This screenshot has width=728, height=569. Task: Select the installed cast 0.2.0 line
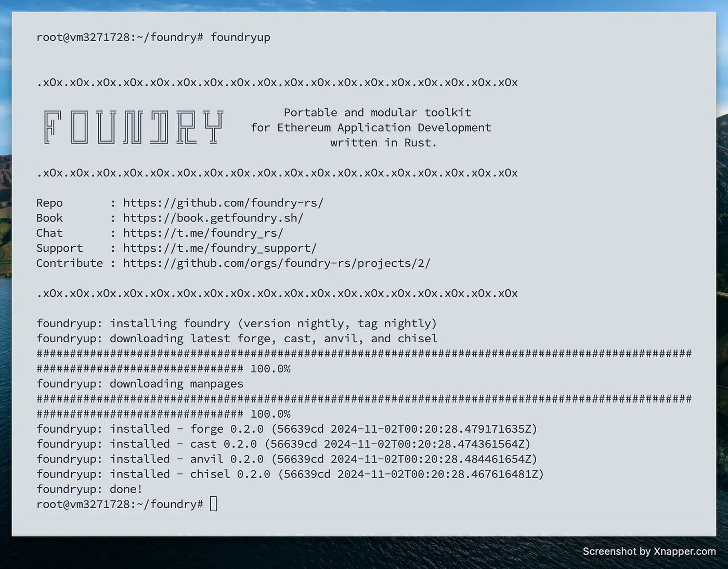[x=283, y=444]
